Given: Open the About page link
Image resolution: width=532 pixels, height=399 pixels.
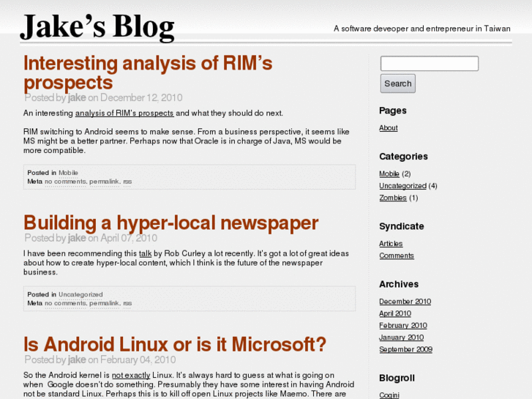Looking at the screenshot, I should pyautogui.click(x=389, y=128).
